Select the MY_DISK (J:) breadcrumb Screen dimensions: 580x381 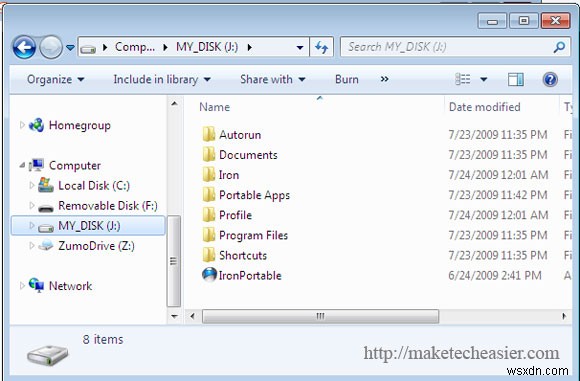click(207, 47)
